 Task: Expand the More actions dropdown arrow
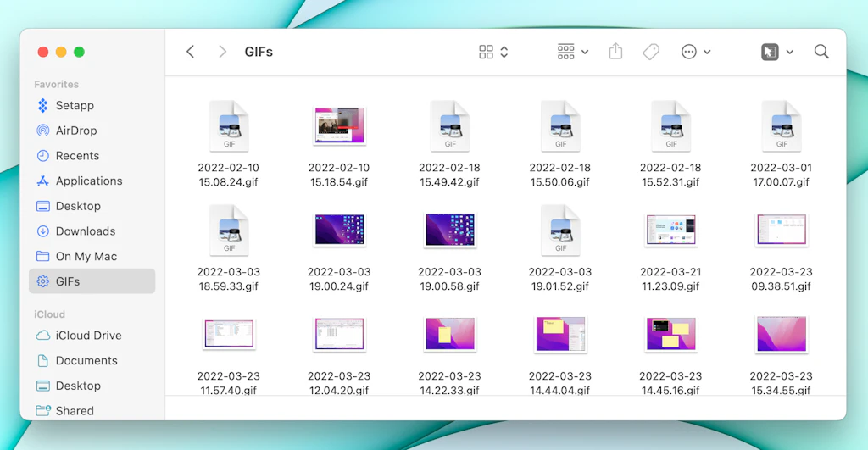(x=708, y=52)
